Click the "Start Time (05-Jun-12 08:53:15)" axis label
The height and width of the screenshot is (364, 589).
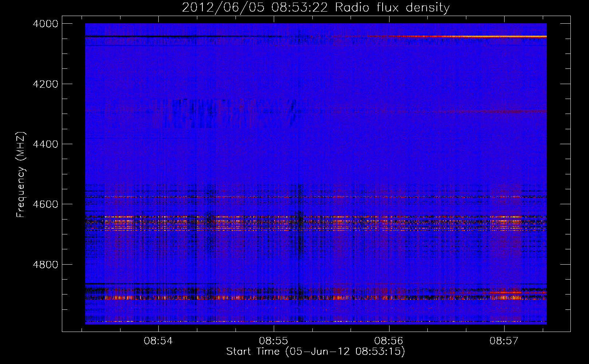click(x=316, y=352)
